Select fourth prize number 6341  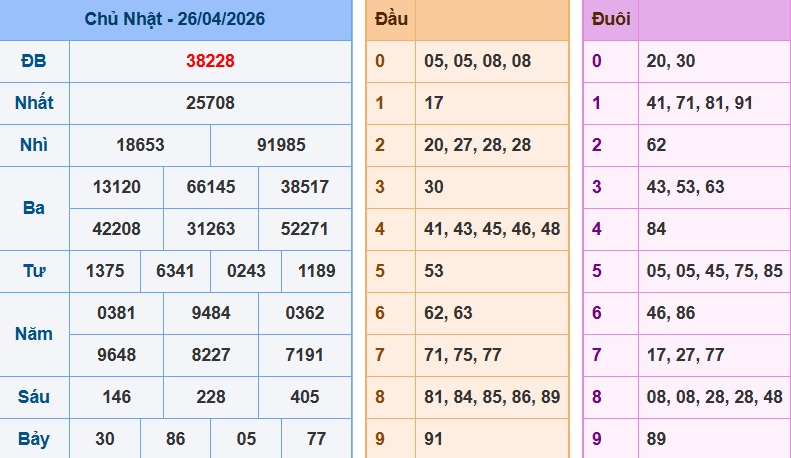coord(175,270)
